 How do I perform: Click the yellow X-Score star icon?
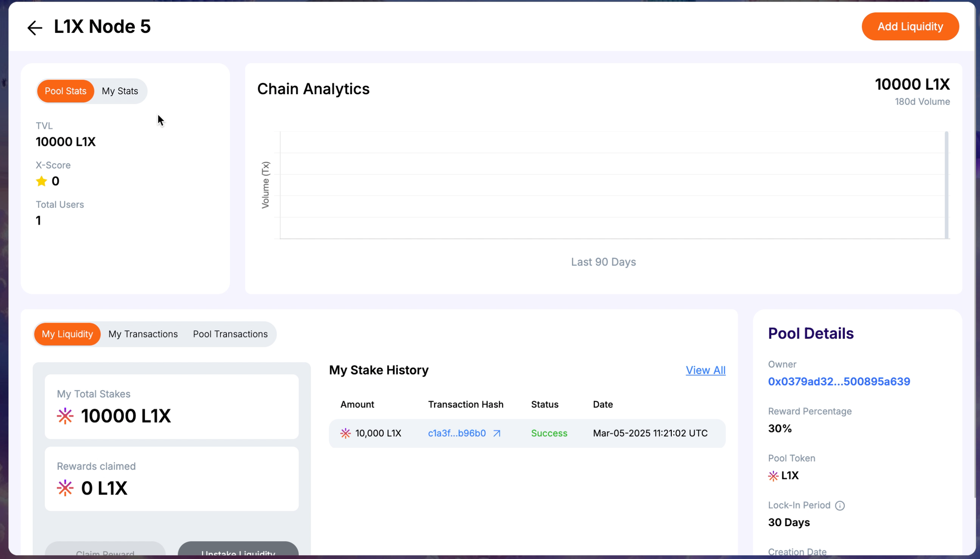point(42,181)
